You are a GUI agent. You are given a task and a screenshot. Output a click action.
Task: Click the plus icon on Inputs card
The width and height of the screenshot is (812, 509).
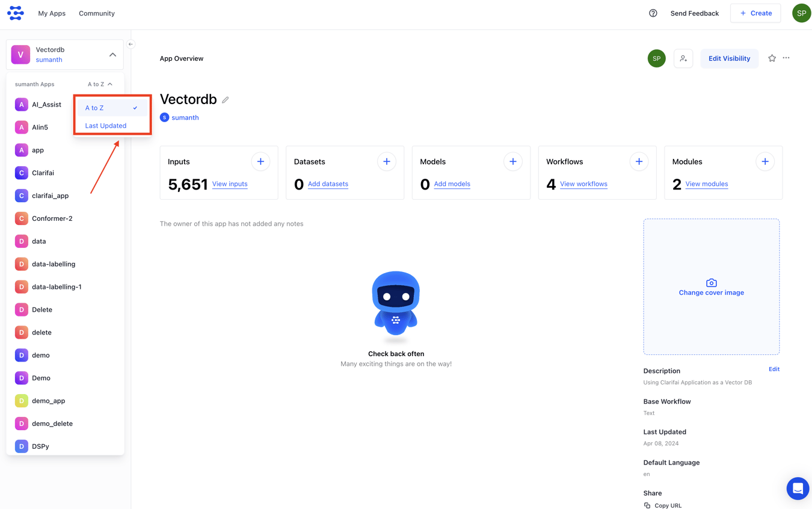coord(260,161)
